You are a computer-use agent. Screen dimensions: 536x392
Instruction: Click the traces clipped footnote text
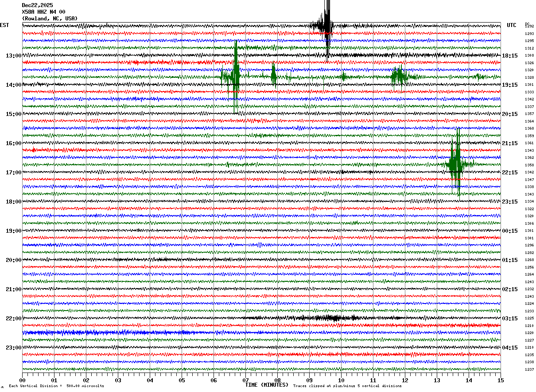(347, 386)
